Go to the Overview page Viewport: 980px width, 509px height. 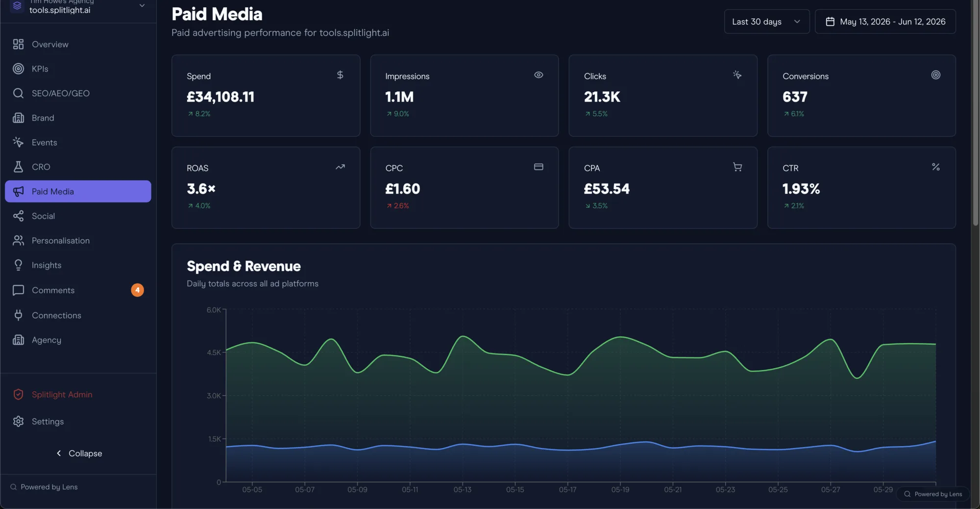[x=78, y=44]
